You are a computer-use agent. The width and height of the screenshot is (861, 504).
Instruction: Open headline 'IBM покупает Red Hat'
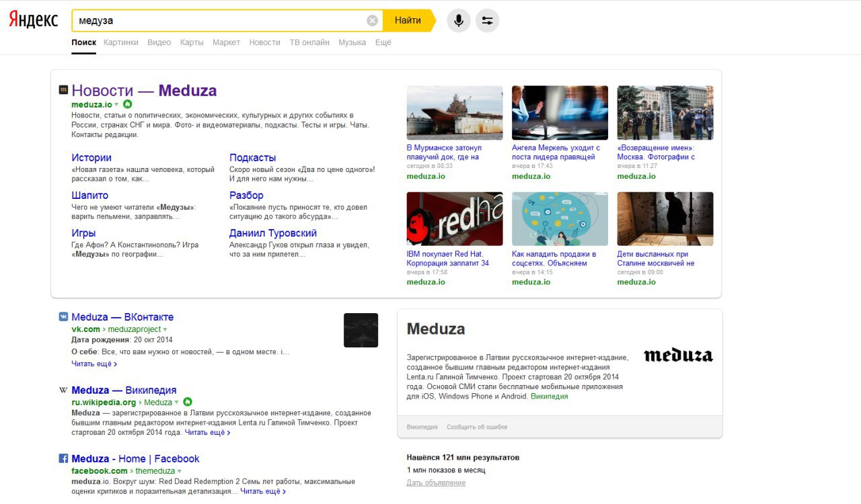click(x=448, y=259)
